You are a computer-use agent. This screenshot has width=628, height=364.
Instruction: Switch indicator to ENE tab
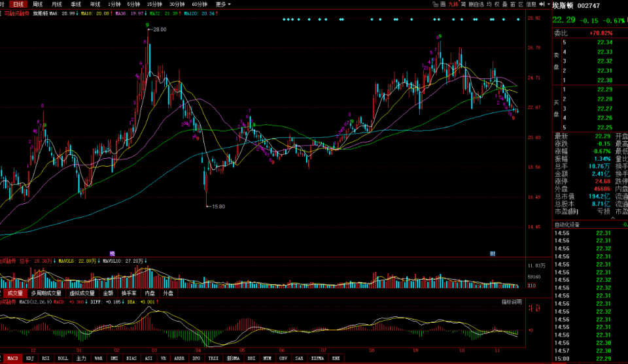pyautogui.click(x=336, y=358)
